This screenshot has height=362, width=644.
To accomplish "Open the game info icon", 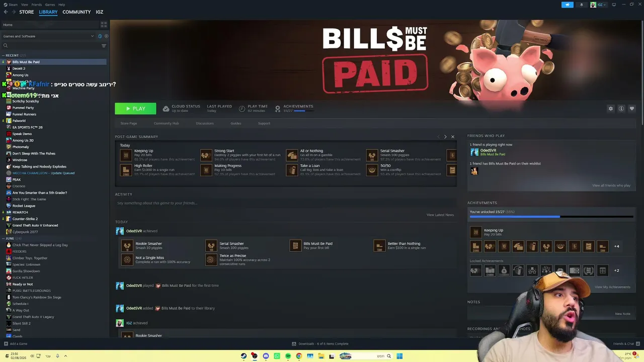I will (621, 109).
